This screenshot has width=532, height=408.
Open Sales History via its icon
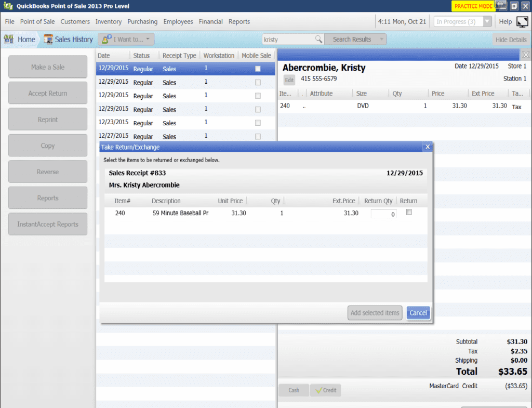pos(48,40)
